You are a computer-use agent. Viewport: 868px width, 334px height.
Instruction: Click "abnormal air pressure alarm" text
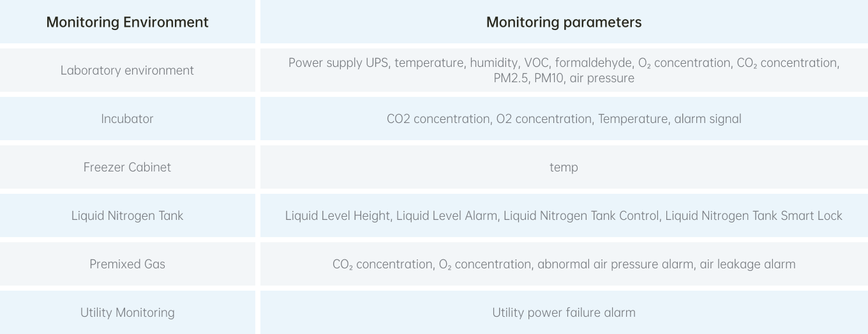point(615,264)
